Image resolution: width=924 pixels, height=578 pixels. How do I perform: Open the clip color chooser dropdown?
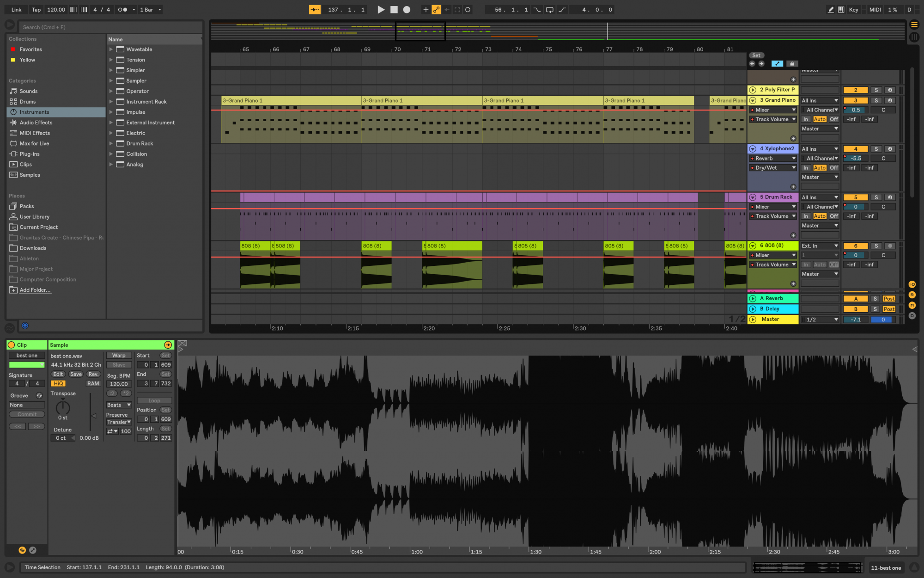[27, 365]
